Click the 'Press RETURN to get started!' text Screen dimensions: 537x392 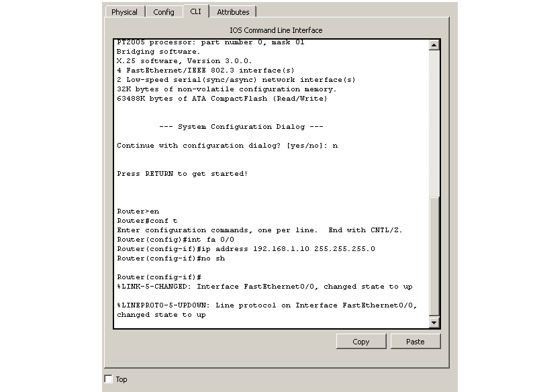click(182, 174)
